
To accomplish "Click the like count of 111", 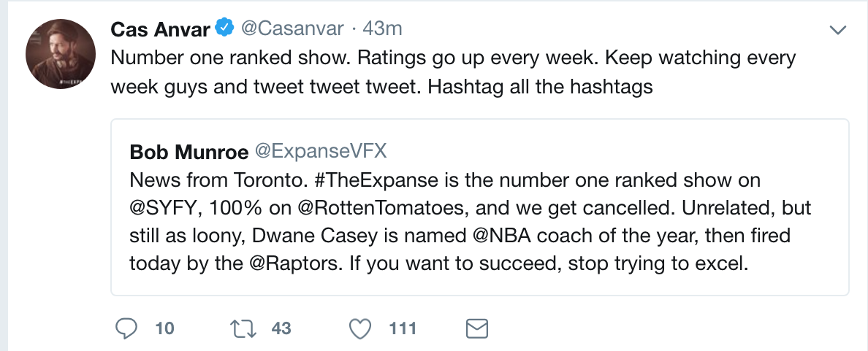I will [403, 329].
